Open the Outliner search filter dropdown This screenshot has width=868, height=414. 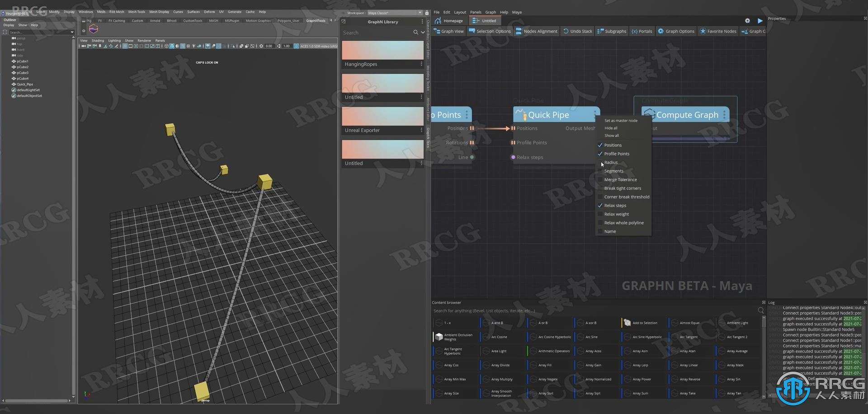(x=72, y=32)
